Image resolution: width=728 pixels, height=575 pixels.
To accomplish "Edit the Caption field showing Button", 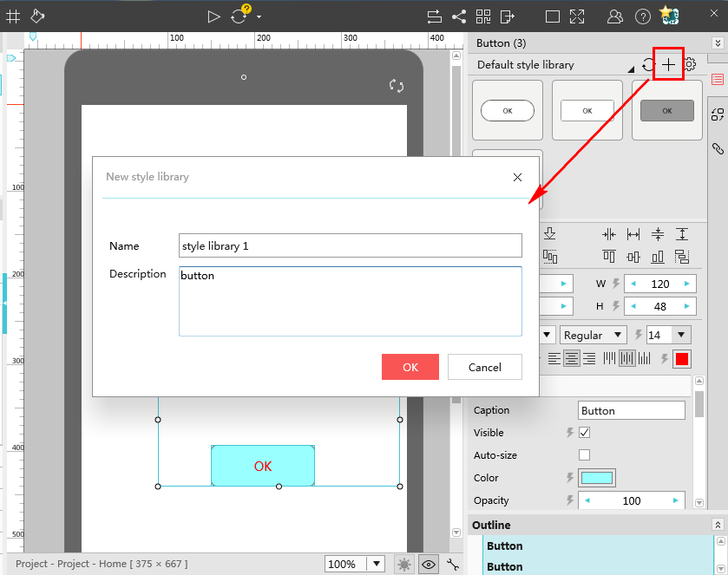I will pyautogui.click(x=632, y=410).
